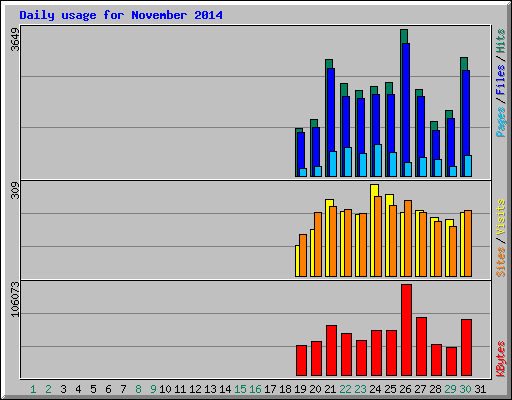The width and height of the screenshot is (512, 400).
Task: Click the blue Files legend label
Action: point(500,80)
